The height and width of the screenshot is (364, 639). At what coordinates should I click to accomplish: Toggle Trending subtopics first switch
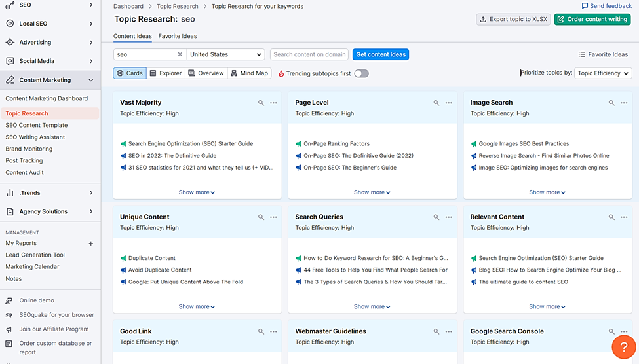362,73
